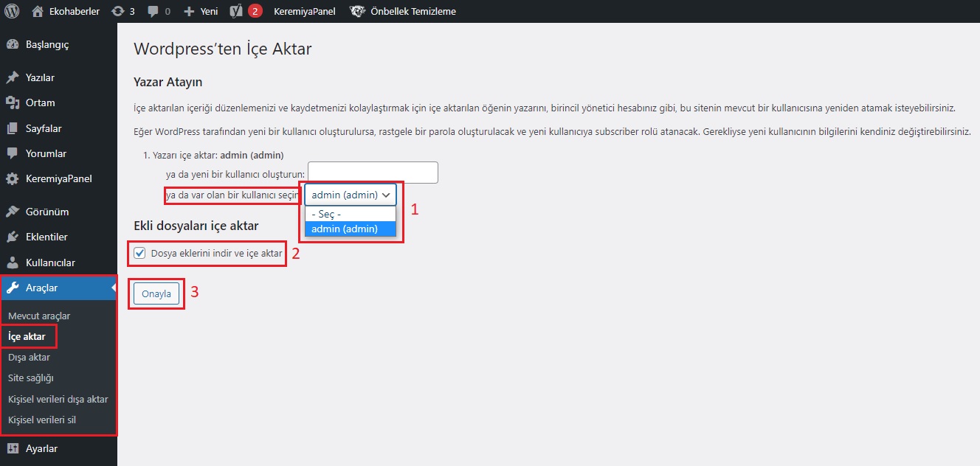Choose the '- Seç -' dropdown option

[x=351, y=214]
